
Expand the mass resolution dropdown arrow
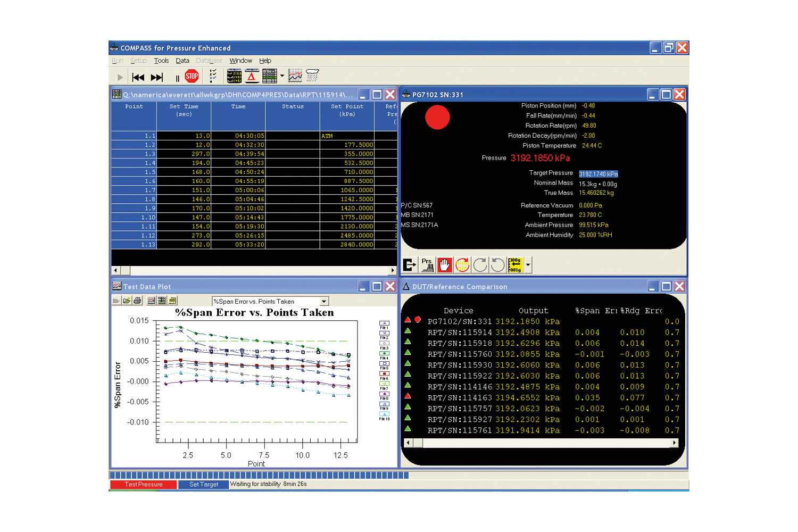click(528, 264)
